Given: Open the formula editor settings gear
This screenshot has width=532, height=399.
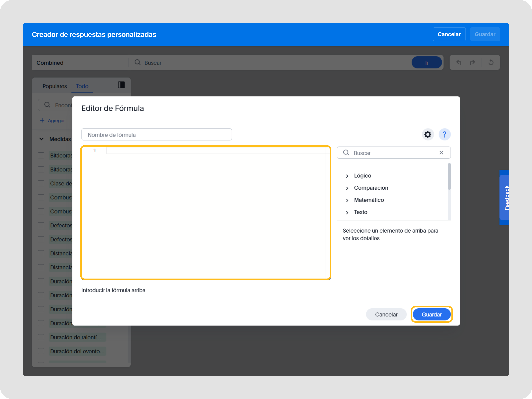Looking at the screenshot, I should pos(428,135).
